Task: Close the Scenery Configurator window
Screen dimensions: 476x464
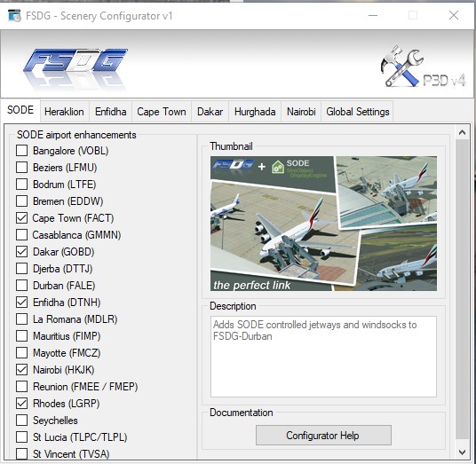Action: pos(454,15)
